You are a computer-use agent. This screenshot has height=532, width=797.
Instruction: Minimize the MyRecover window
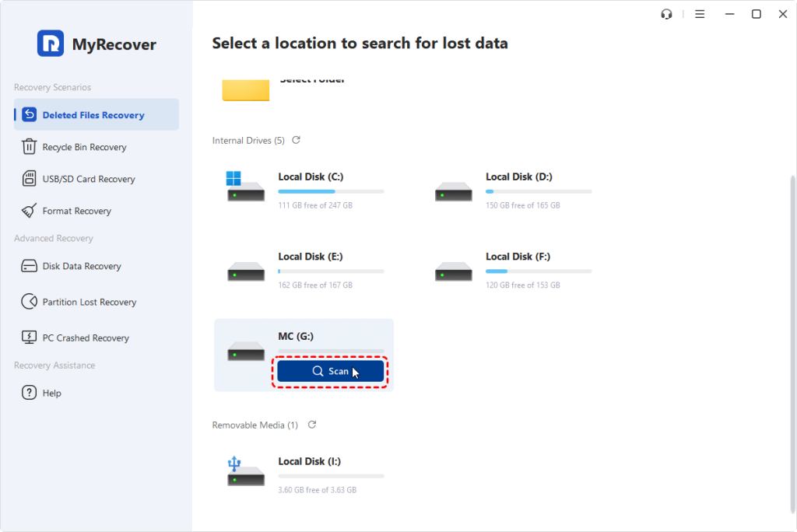tap(730, 14)
